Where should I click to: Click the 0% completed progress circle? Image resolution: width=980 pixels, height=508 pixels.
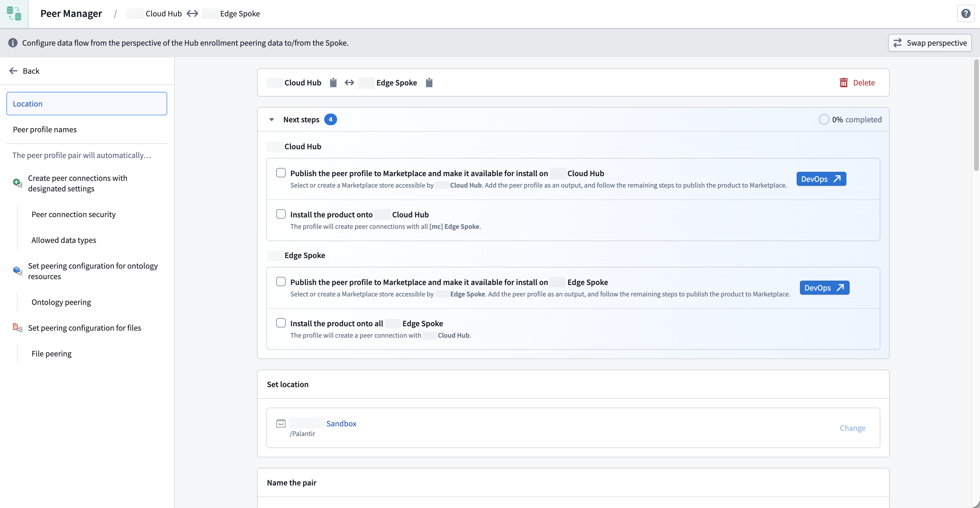click(824, 120)
